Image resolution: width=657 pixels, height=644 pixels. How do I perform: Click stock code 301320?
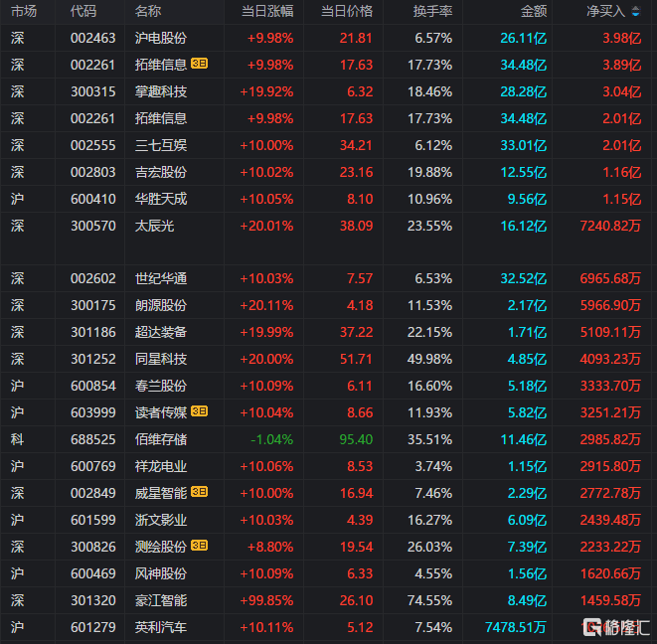coord(93,600)
